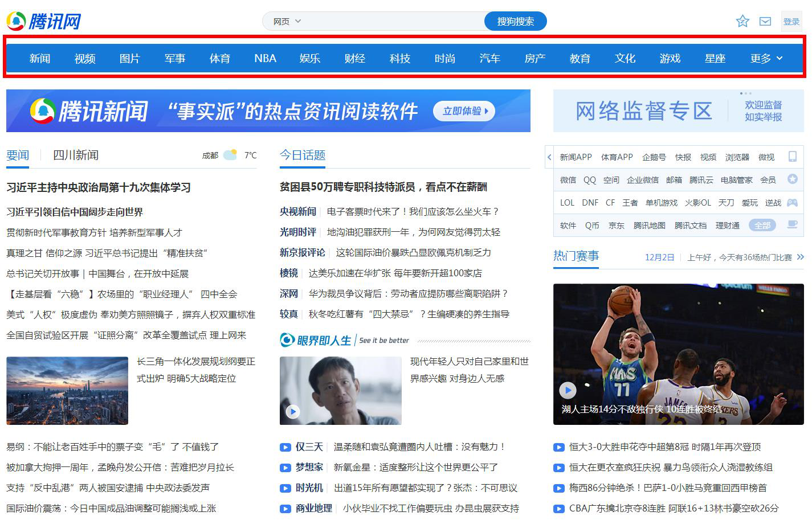Click the gamepad icon in games row
This screenshot has width=812, height=520.
click(x=792, y=202)
